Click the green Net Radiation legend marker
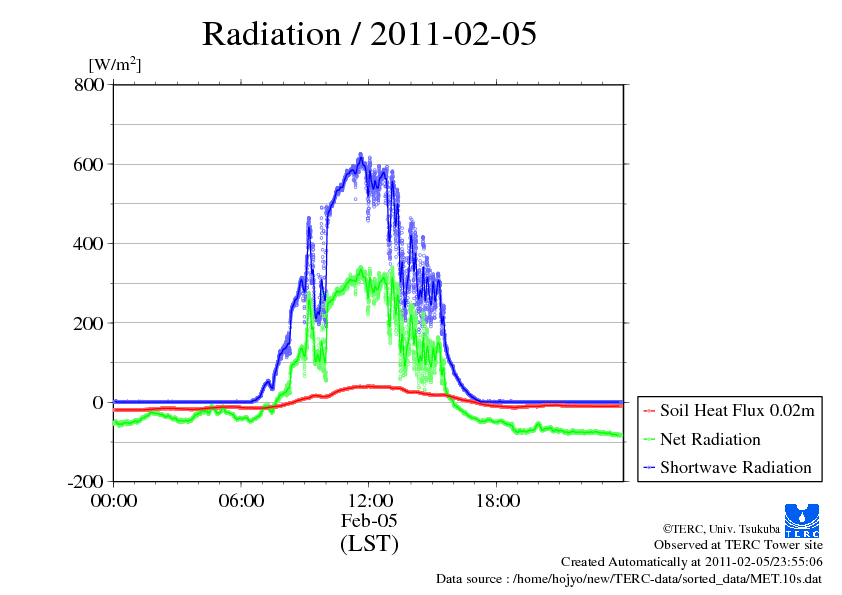Viewport: 842px width, 595px height. click(x=649, y=440)
